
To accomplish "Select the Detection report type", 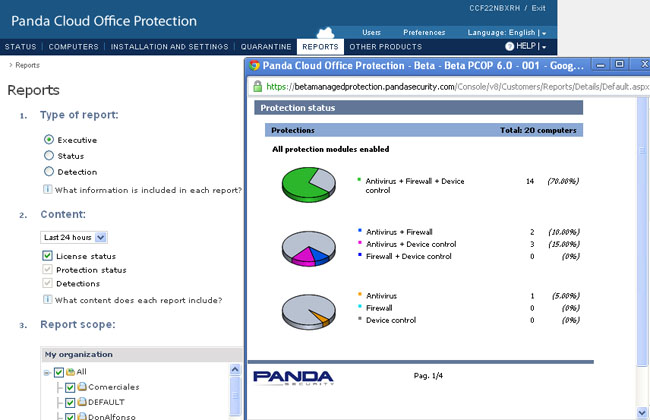I will (49, 171).
